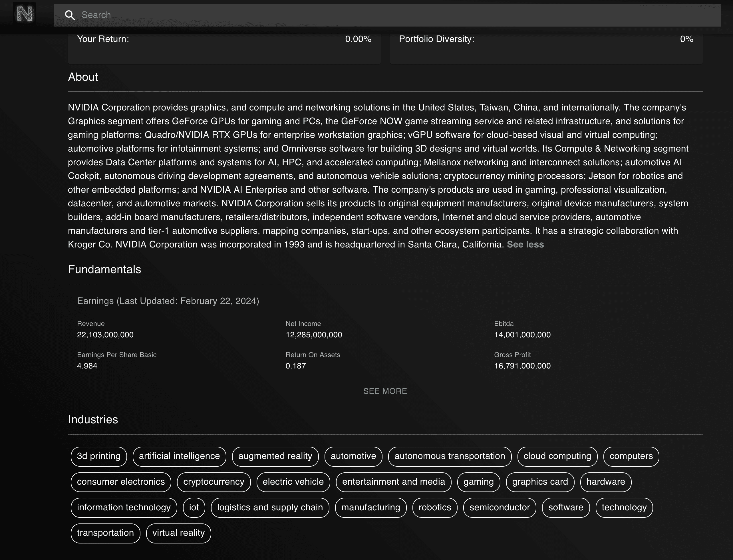Select the graphics card chip
The width and height of the screenshot is (733, 560).
[540, 482]
